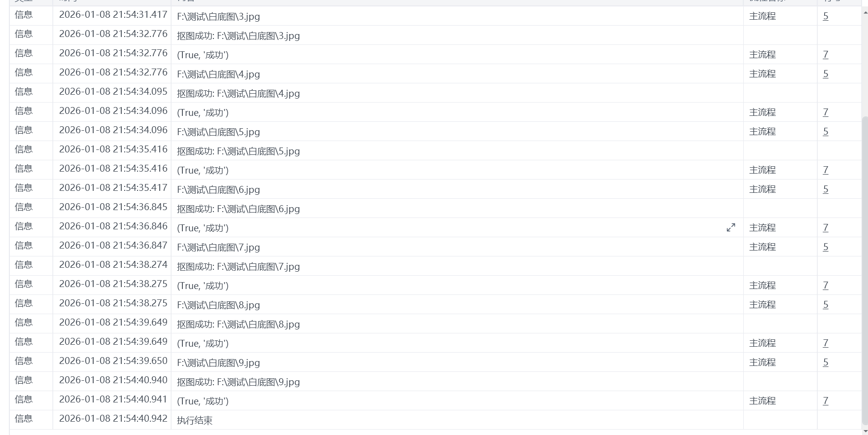Screen dimensions: 868x435
Task: Open line 7 link at 21:54:40.941
Action: point(826,401)
